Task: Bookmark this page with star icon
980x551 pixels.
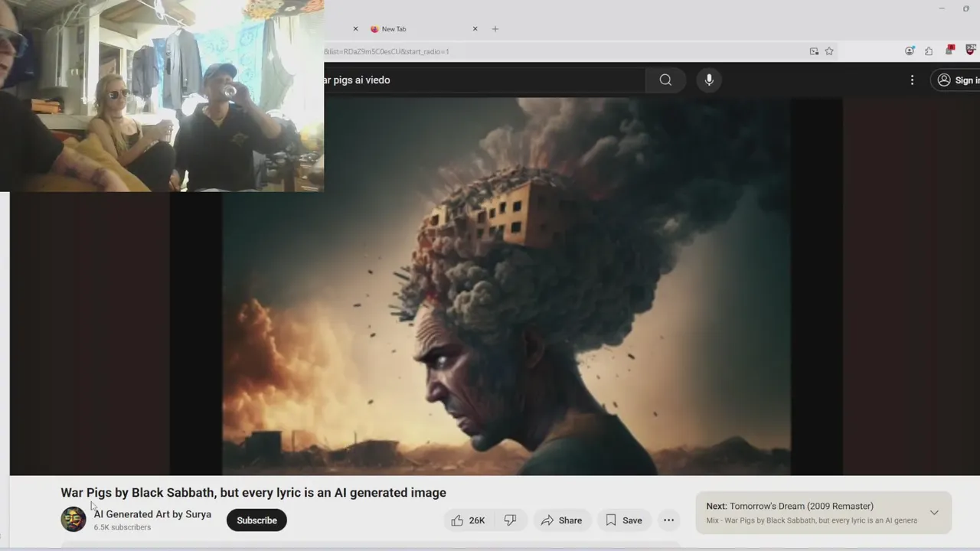Action: pyautogui.click(x=829, y=51)
